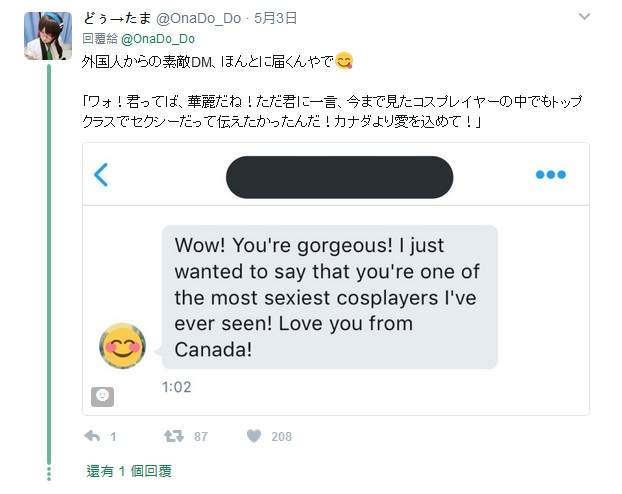
Task: Click the blue @OnaDo_Do mention after '回覆給'
Action: [x=158, y=38]
